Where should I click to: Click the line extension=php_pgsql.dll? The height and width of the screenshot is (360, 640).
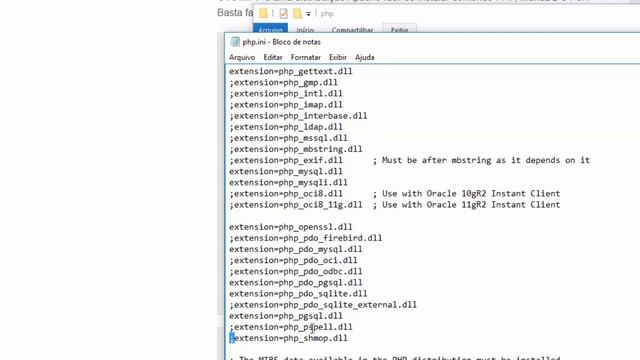coord(286,316)
